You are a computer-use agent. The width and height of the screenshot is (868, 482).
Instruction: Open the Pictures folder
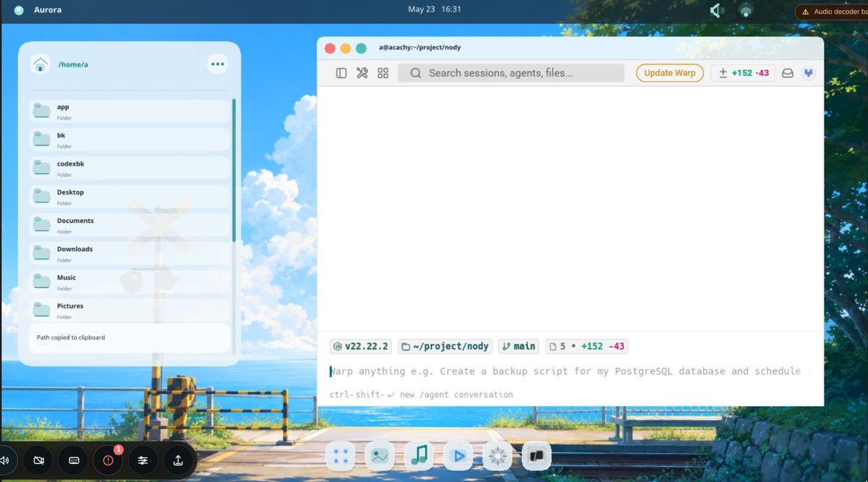point(129,310)
